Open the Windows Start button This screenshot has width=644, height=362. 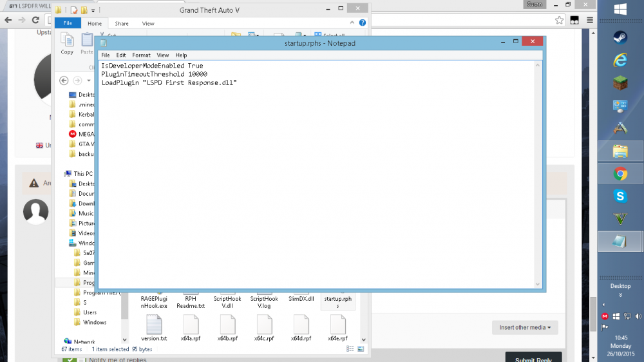[x=620, y=9]
